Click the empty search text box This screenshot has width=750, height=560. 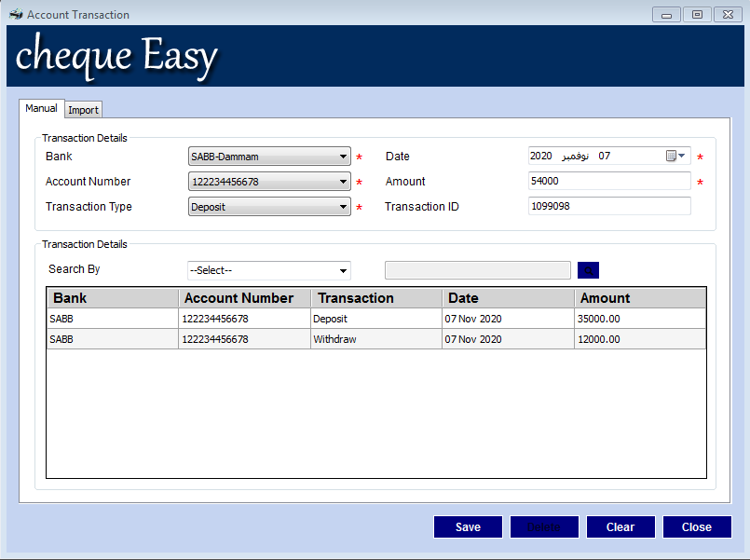(477, 269)
